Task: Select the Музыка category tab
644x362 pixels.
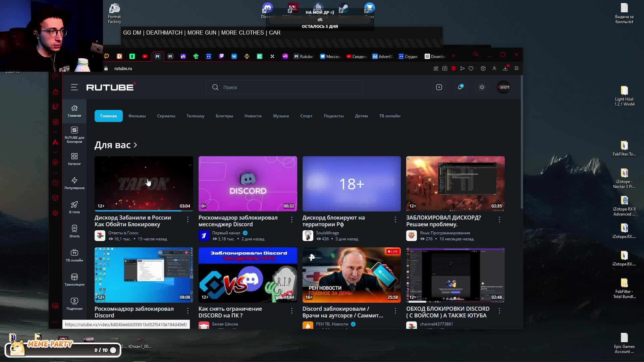Action: pyautogui.click(x=281, y=116)
